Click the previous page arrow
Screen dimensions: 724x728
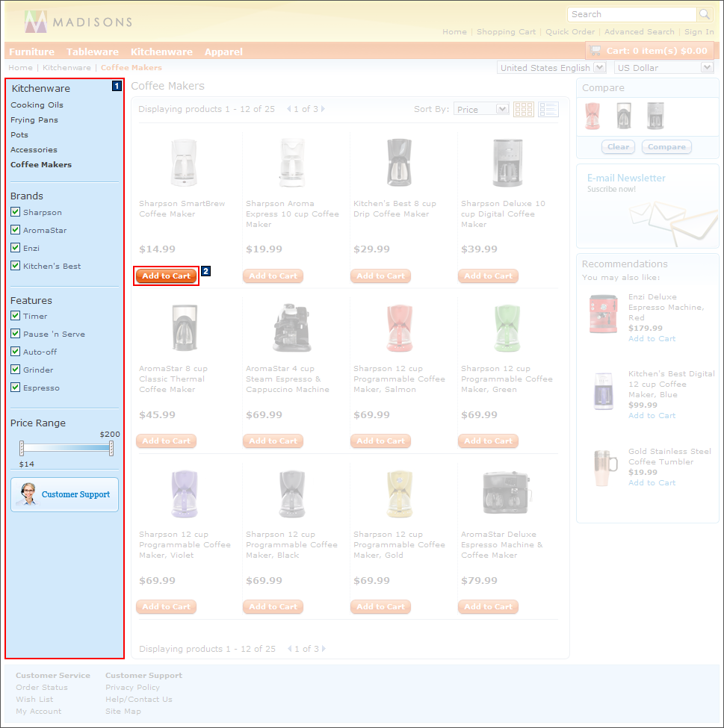pos(288,108)
